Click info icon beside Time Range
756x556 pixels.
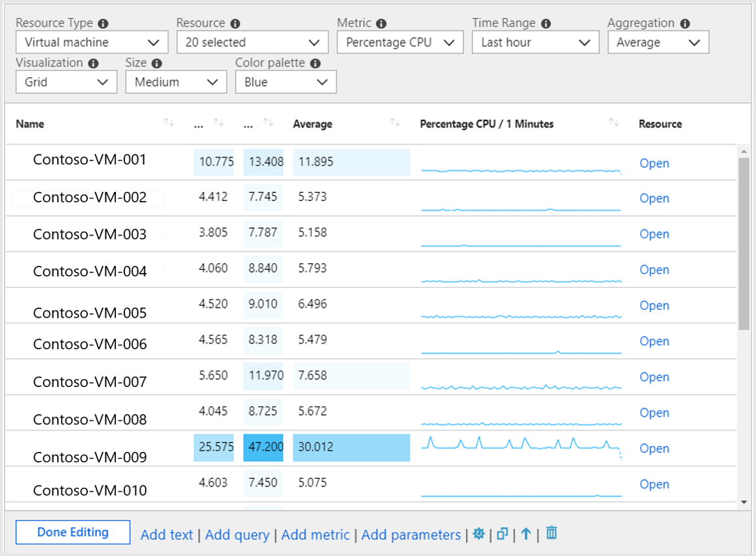pyautogui.click(x=546, y=24)
